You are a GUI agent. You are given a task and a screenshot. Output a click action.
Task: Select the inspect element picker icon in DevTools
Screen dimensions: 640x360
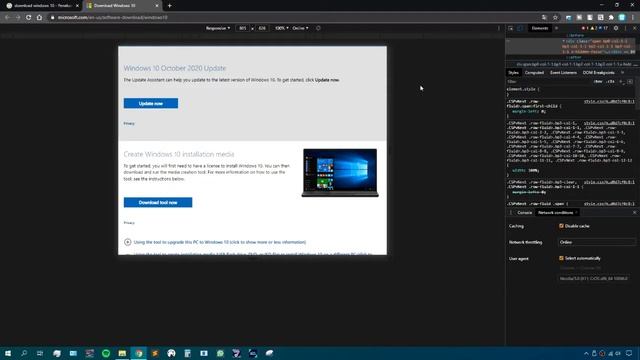point(511,28)
